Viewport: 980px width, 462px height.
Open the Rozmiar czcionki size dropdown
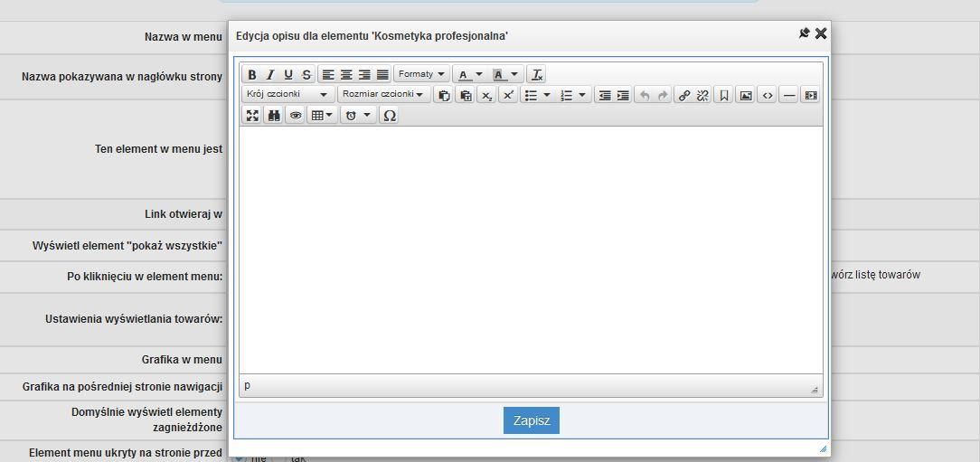tap(383, 94)
